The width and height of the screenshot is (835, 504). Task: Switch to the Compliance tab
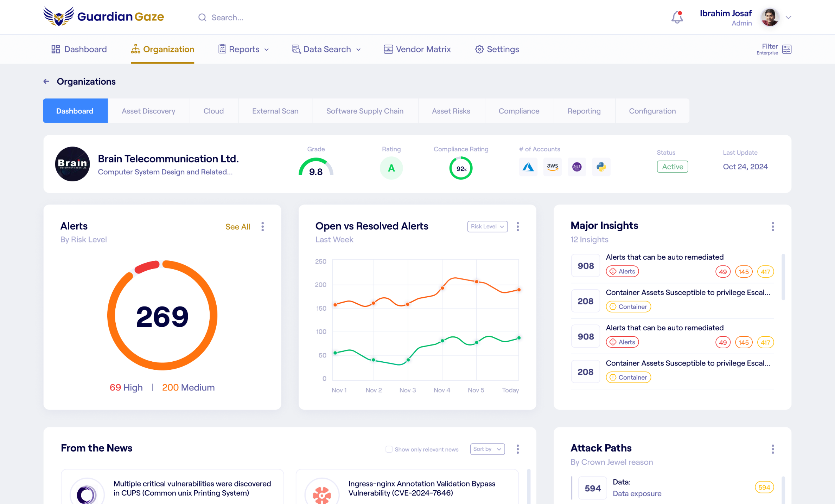tap(519, 111)
